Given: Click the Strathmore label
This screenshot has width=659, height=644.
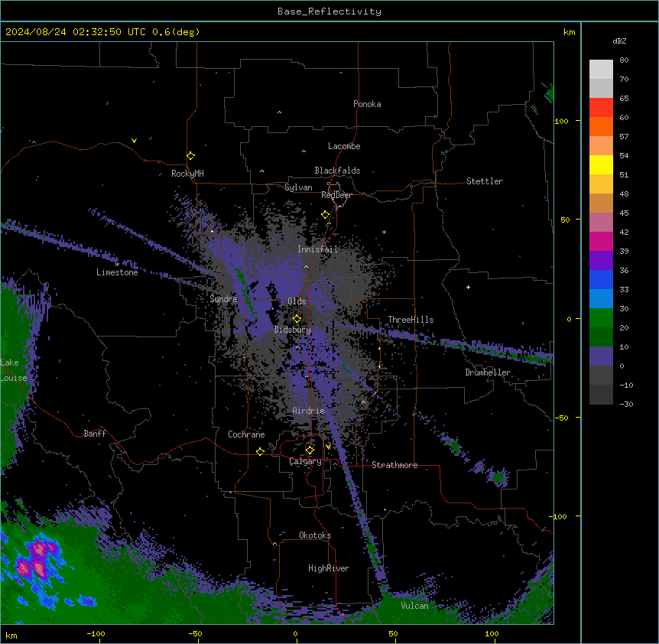Looking at the screenshot, I should point(394,465).
